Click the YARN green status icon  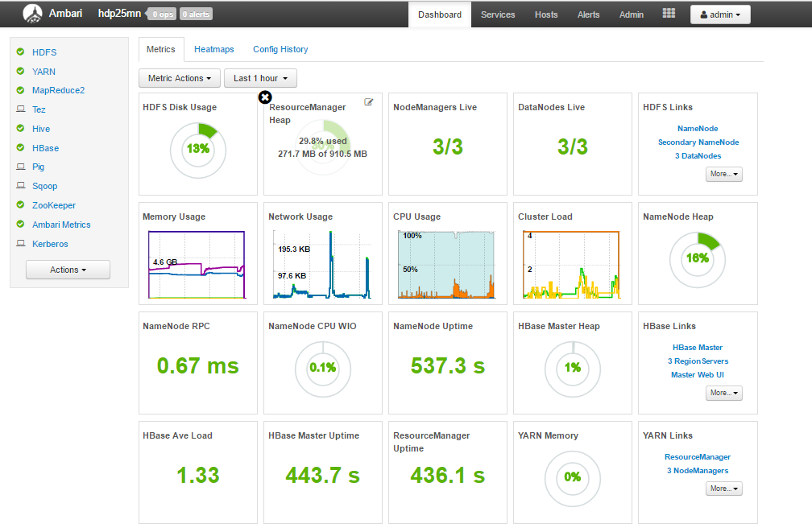coord(20,71)
